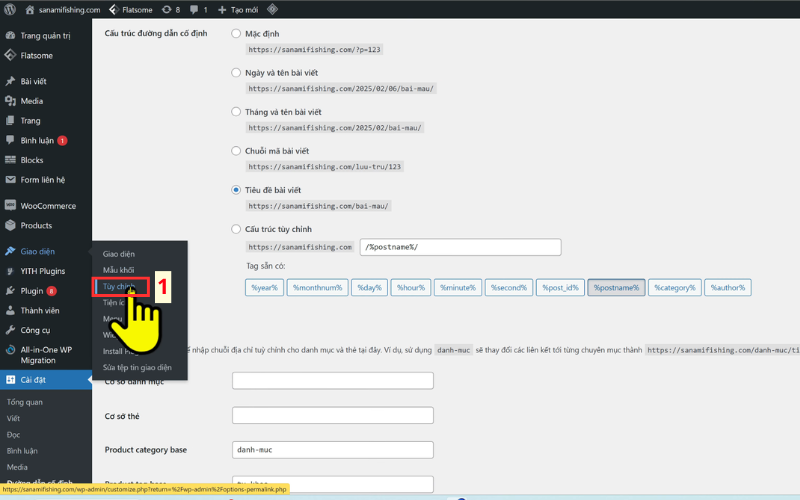
Task: Click the Công cụ wrench icon
Action: (10, 330)
